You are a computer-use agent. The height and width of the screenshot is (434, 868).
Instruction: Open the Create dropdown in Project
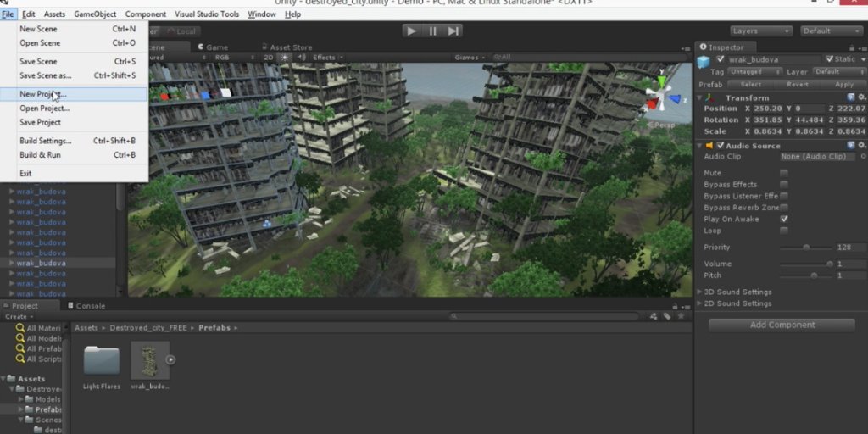click(19, 317)
